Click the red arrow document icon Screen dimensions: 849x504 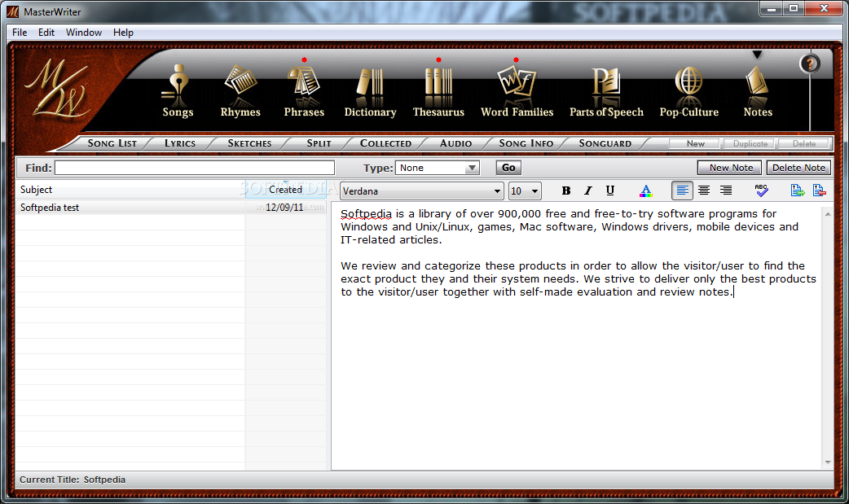pyautogui.click(x=819, y=191)
